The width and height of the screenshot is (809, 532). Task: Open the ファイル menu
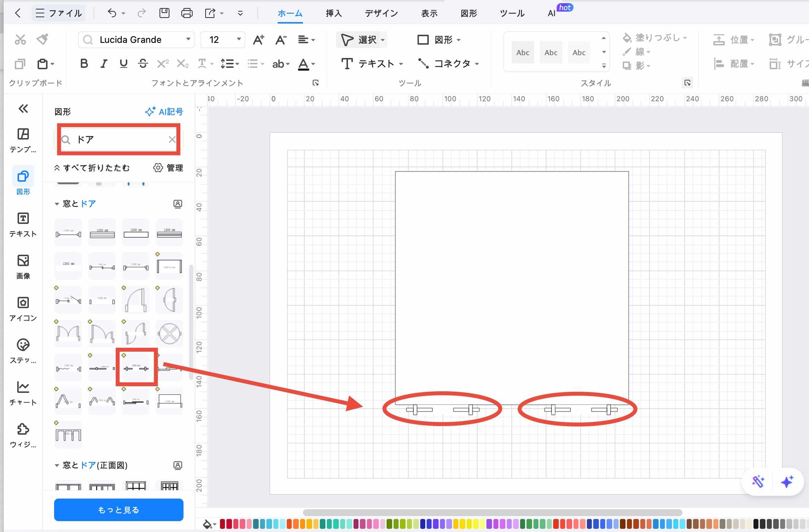pyautogui.click(x=59, y=13)
